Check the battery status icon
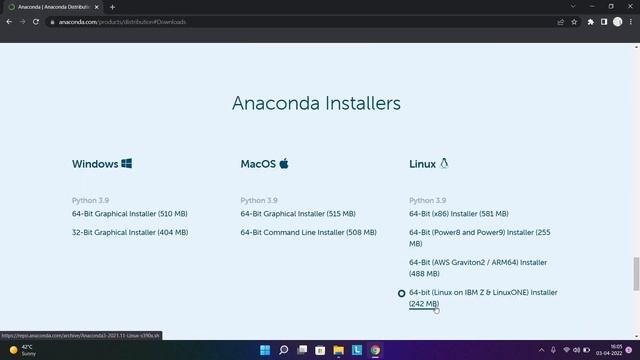This screenshot has height=360, width=640. [587, 350]
